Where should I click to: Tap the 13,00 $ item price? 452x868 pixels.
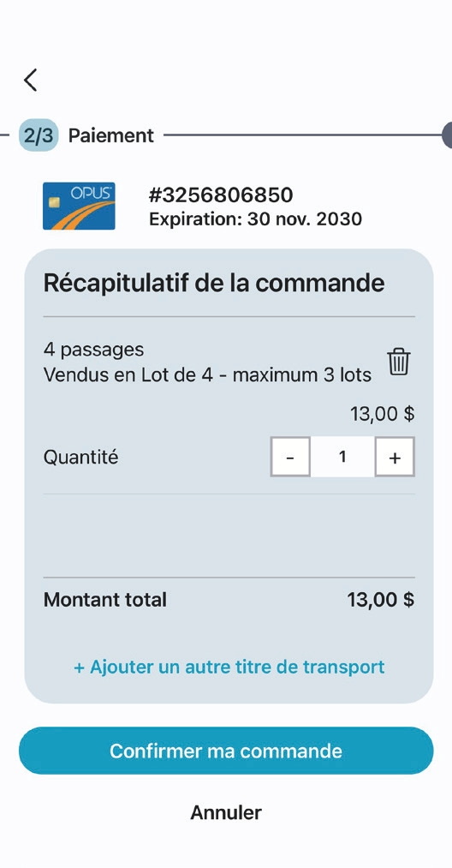[x=383, y=414]
